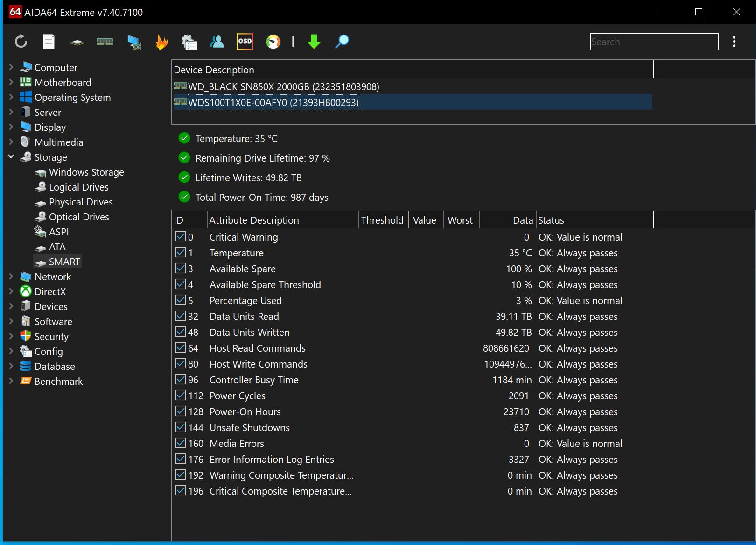Collapse the Storage tree node
Viewport: 756px width, 545px height.
click(x=11, y=157)
